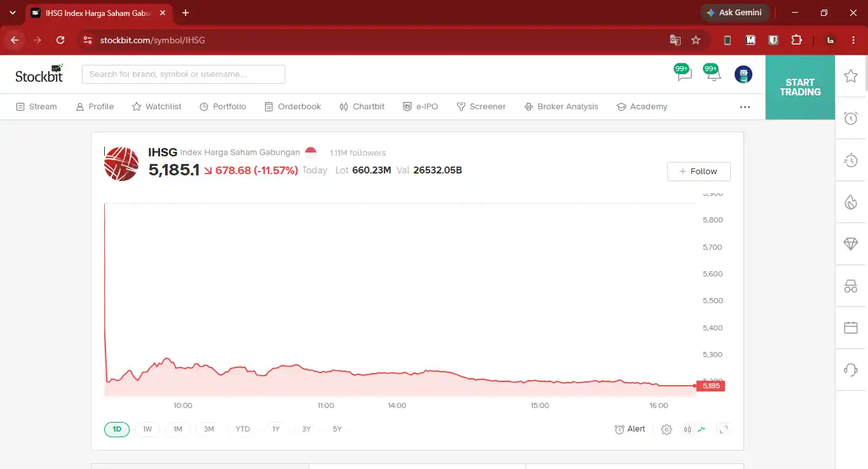Click the Ask Gemini button

pos(735,13)
